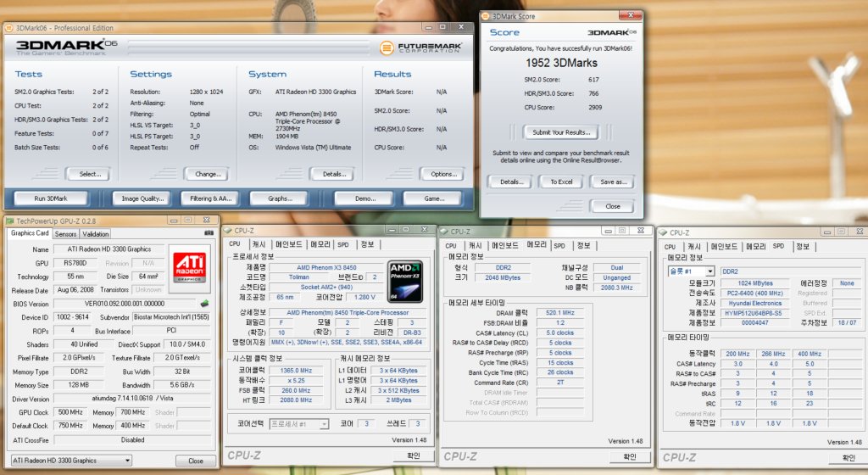This screenshot has width=868, height=475.
Task: Click 확인 in the first CPU-Z window
Action: 413,455
